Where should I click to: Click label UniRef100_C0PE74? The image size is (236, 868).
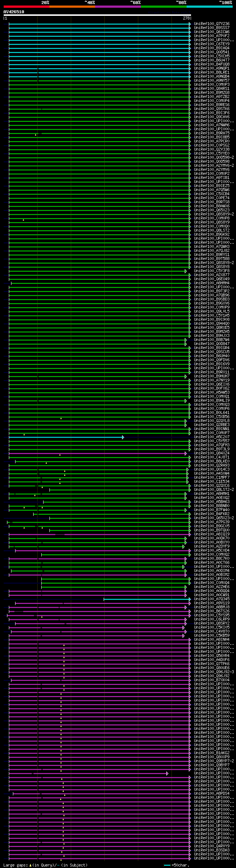click(212, 198)
